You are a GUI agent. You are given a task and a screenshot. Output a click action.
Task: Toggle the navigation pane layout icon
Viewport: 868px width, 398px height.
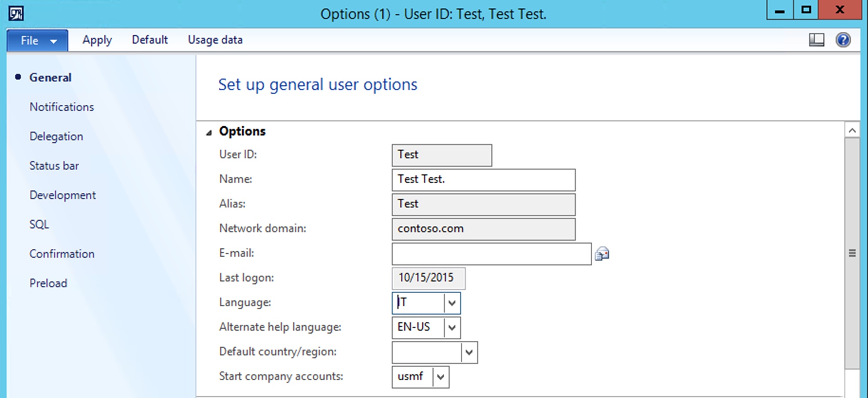tap(817, 40)
